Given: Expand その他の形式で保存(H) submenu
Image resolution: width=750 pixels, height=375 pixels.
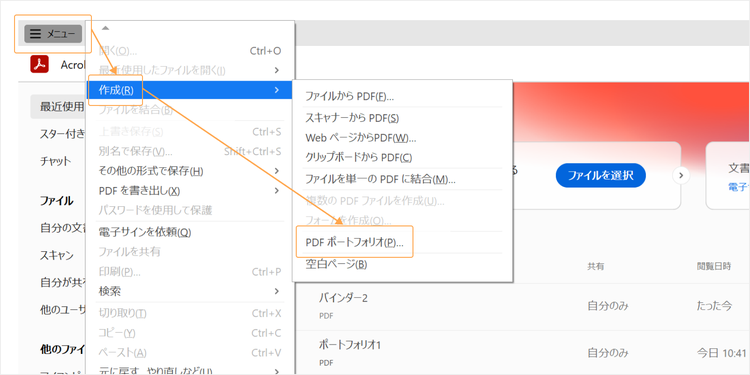Looking at the screenshot, I should tap(189, 171).
